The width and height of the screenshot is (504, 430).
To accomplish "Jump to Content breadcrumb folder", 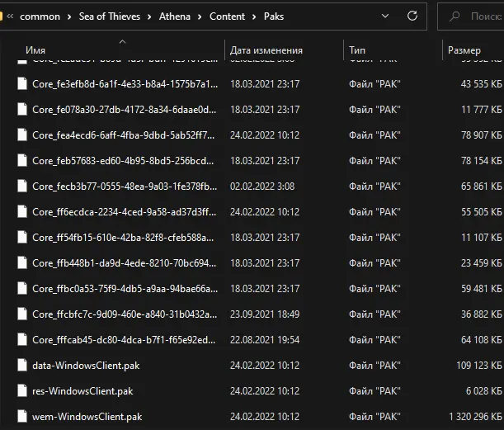I will pos(227,17).
